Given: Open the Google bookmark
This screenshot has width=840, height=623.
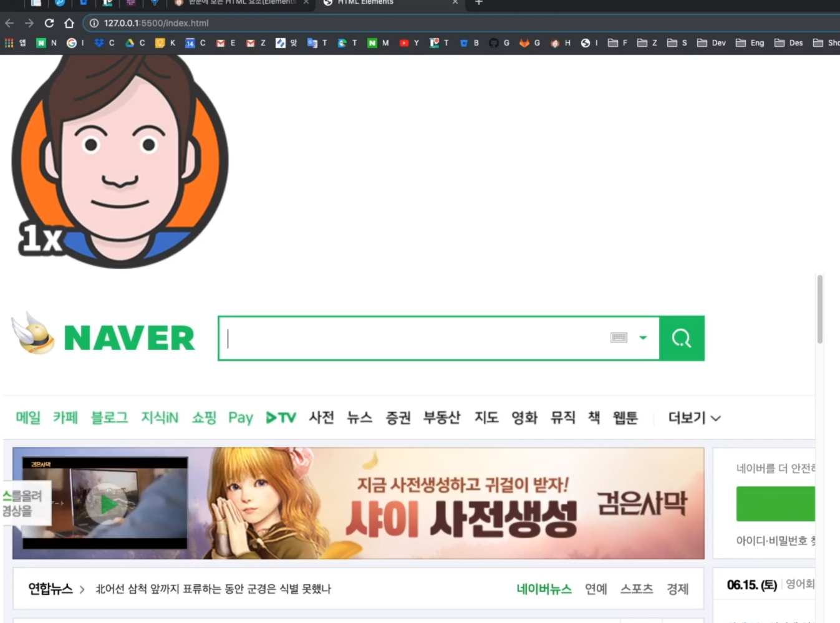Looking at the screenshot, I should click(x=75, y=43).
